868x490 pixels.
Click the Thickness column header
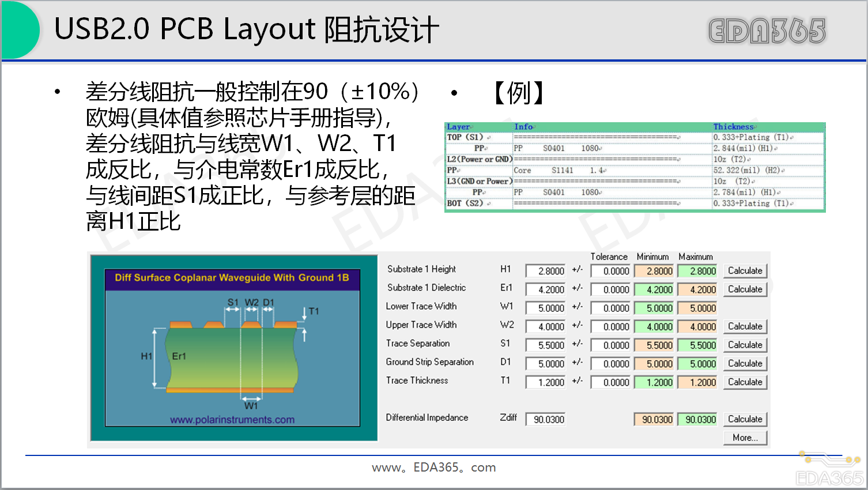point(734,127)
